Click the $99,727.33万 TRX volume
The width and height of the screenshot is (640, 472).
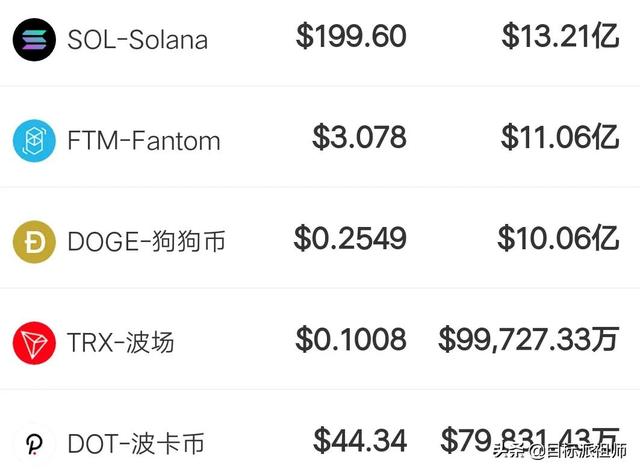(x=529, y=339)
